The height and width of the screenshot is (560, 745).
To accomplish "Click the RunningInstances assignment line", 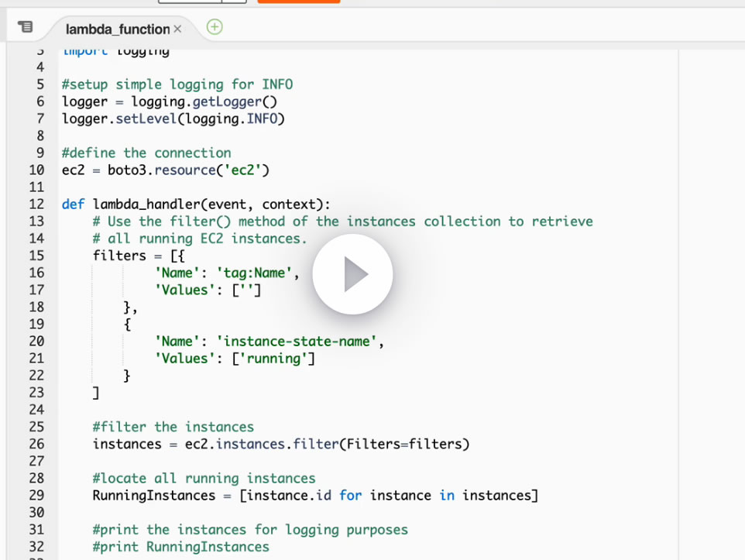I will click(x=315, y=496).
